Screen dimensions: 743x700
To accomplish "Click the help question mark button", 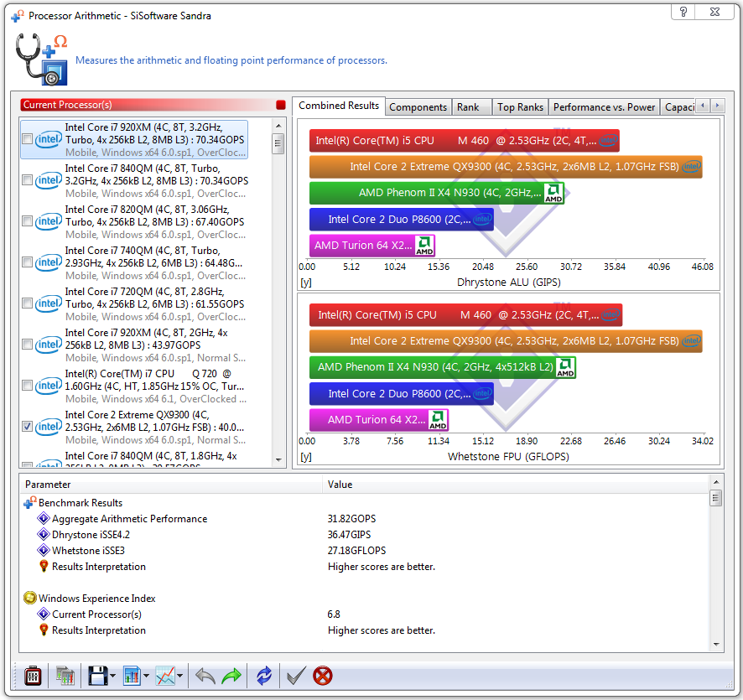I will click(x=683, y=12).
